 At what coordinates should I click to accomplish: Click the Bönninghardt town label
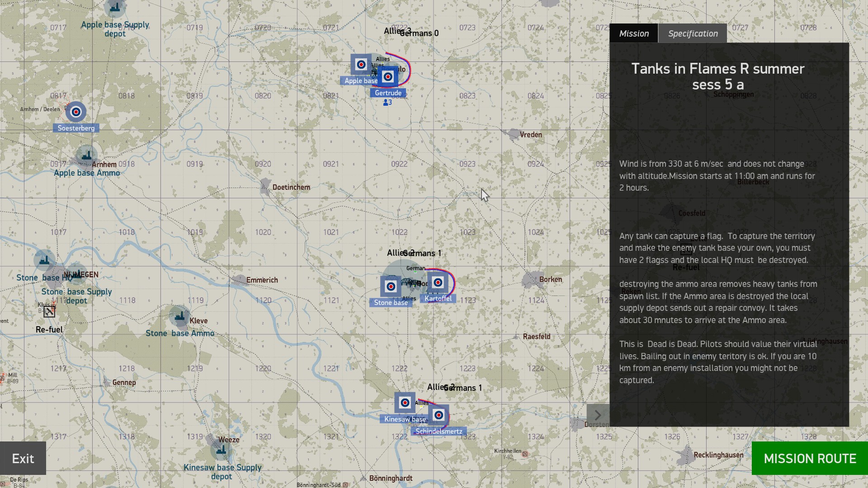(391, 479)
